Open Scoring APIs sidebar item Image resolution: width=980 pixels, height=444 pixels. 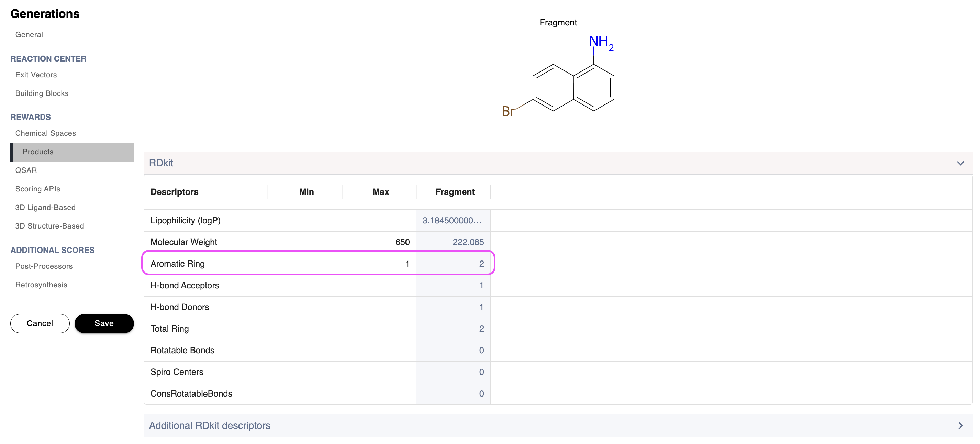coord(38,189)
